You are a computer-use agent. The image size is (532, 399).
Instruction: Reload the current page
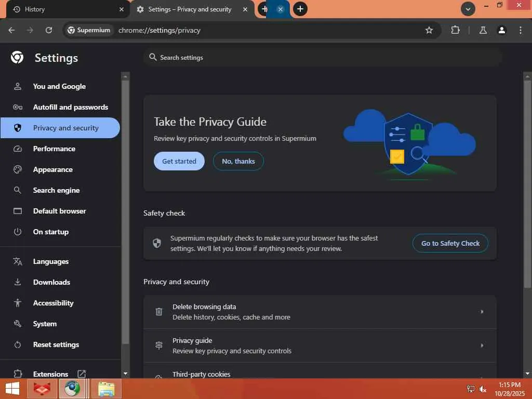click(49, 30)
